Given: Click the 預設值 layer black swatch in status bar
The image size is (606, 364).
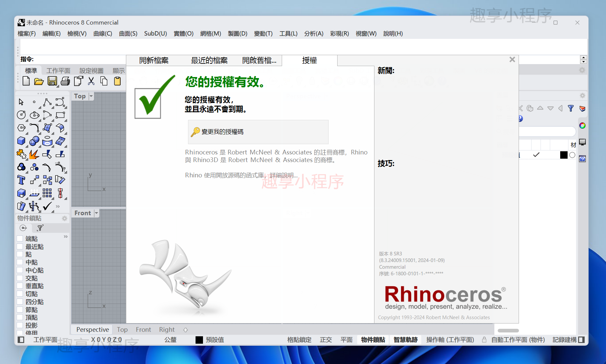Looking at the screenshot, I should click(x=199, y=340).
